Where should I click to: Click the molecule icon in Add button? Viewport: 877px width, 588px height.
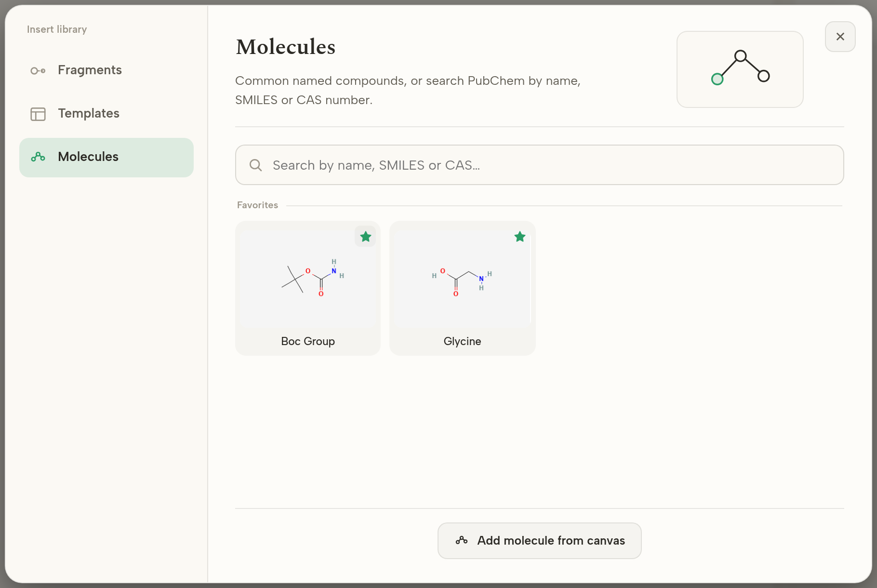point(462,540)
